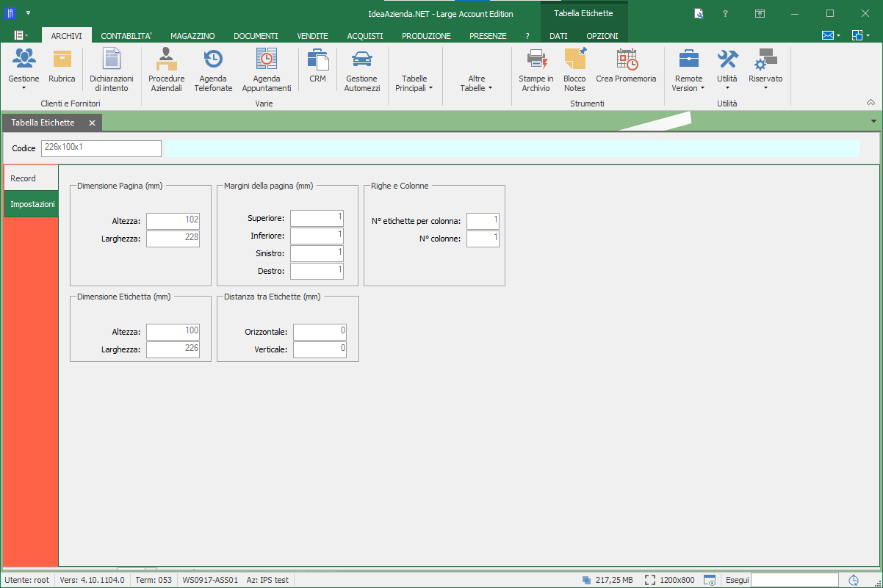
Task: Open the MAGAZZINO ribbon tab
Action: (x=192, y=35)
